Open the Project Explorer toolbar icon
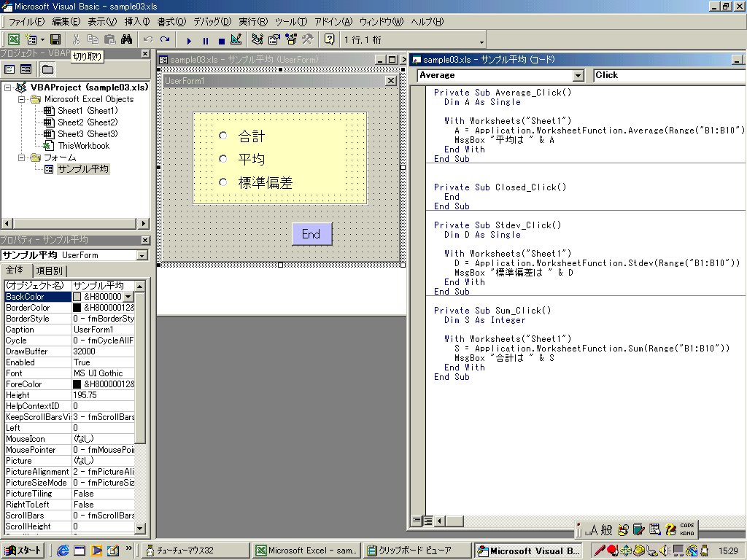Screen dimensions: 747x560 click(258, 39)
